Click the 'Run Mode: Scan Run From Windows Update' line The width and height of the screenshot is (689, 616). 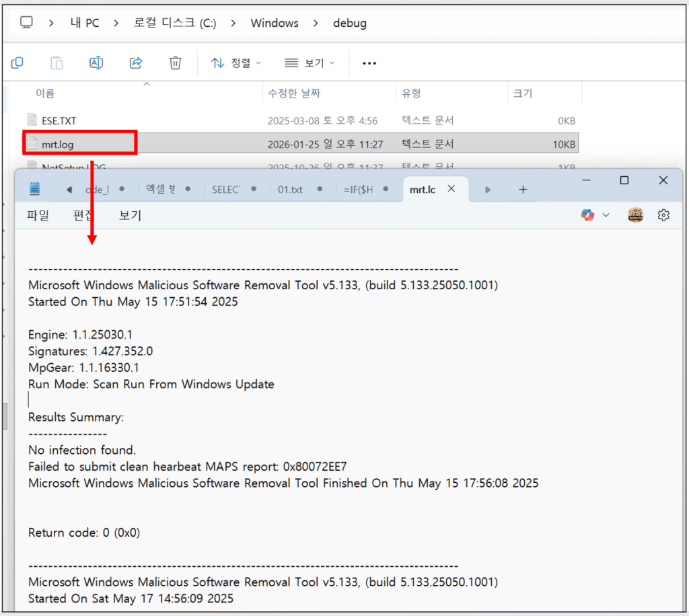pyautogui.click(x=151, y=384)
